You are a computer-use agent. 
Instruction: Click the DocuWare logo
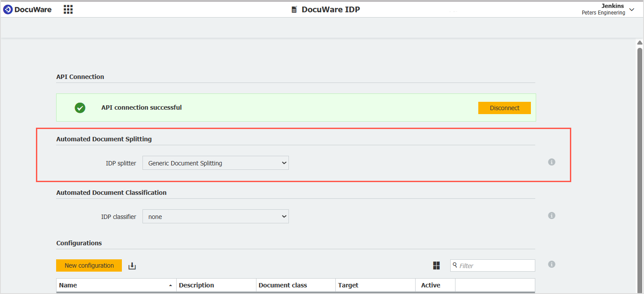point(27,9)
